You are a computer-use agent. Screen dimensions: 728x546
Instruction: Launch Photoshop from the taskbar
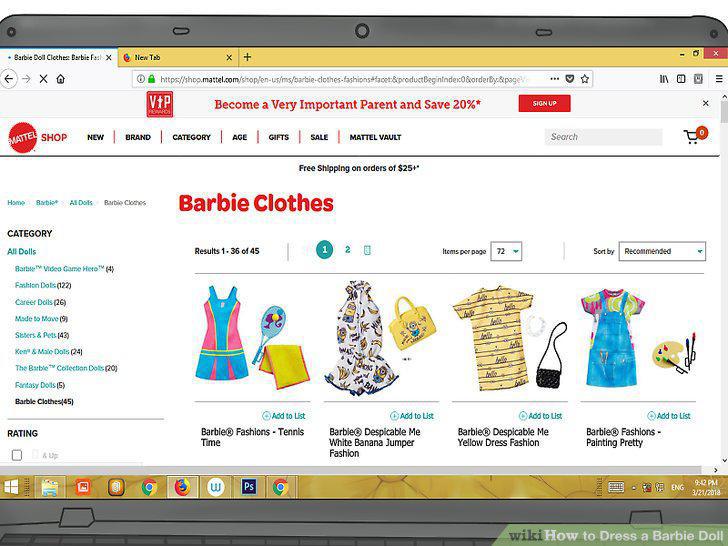pyautogui.click(x=248, y=487)
